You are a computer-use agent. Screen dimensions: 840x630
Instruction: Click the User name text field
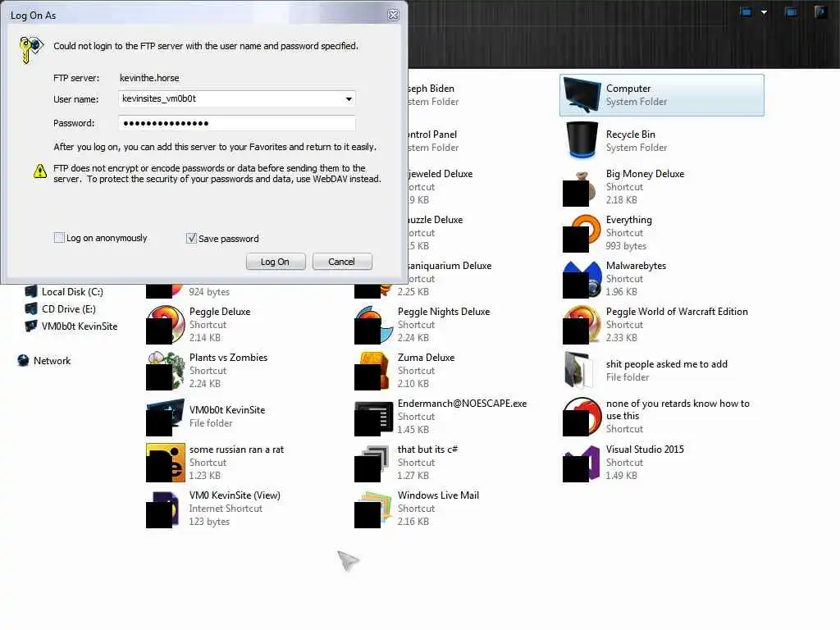[231, 98]
